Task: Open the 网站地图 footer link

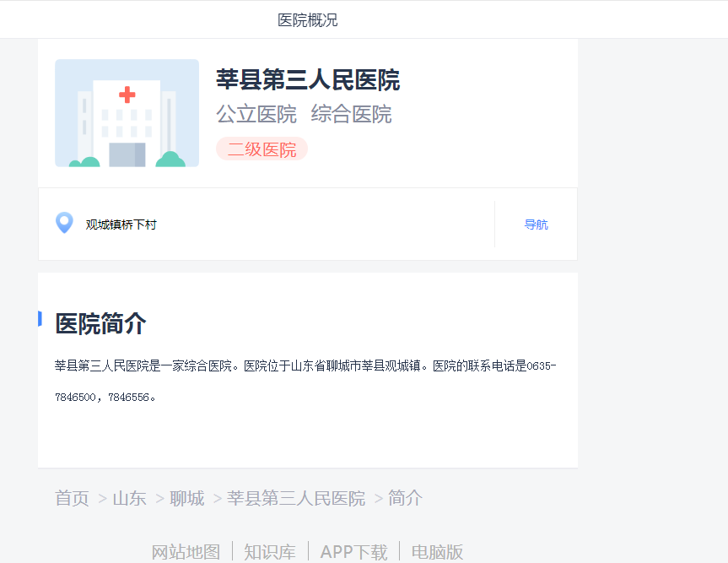Action: [186, 552]
